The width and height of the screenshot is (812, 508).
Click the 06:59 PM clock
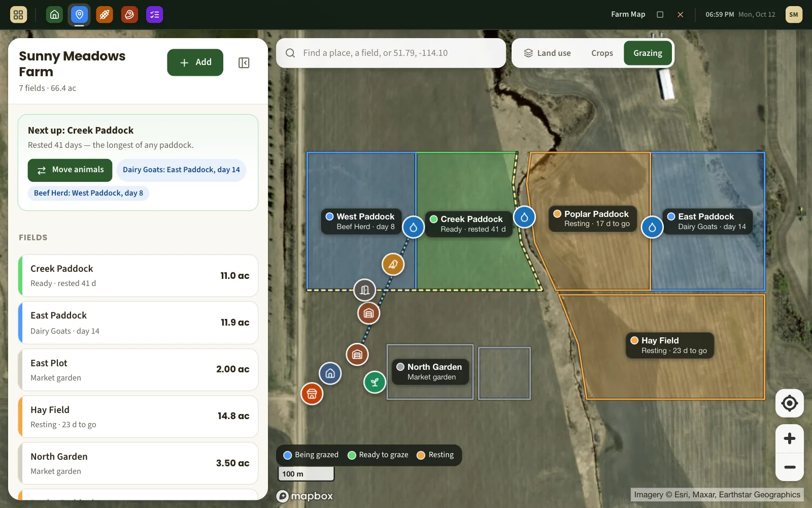[720, 15]
